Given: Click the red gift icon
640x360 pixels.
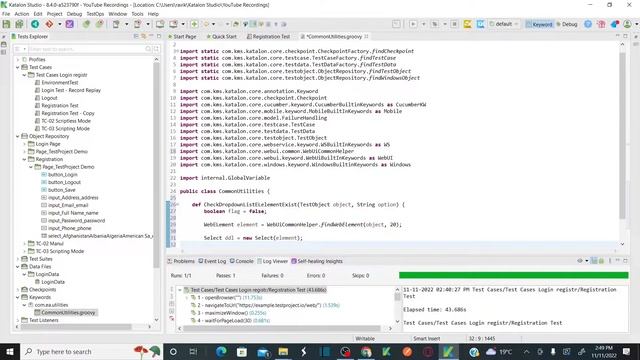Looking at the screenshot, I should [601, 24].
